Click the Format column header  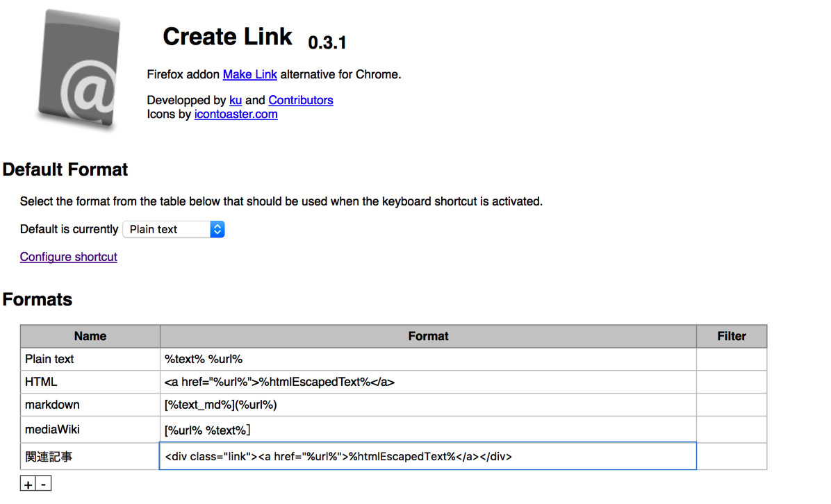tap(428, 336)
